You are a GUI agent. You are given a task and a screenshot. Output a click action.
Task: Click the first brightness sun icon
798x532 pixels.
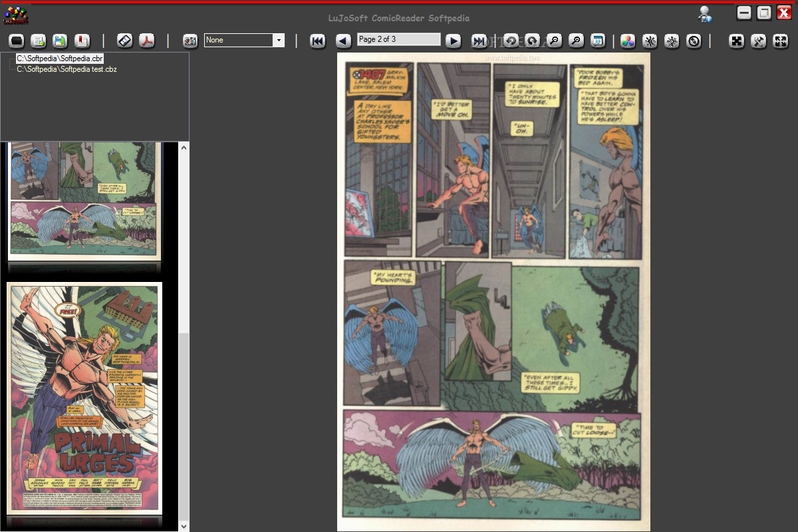650,41
